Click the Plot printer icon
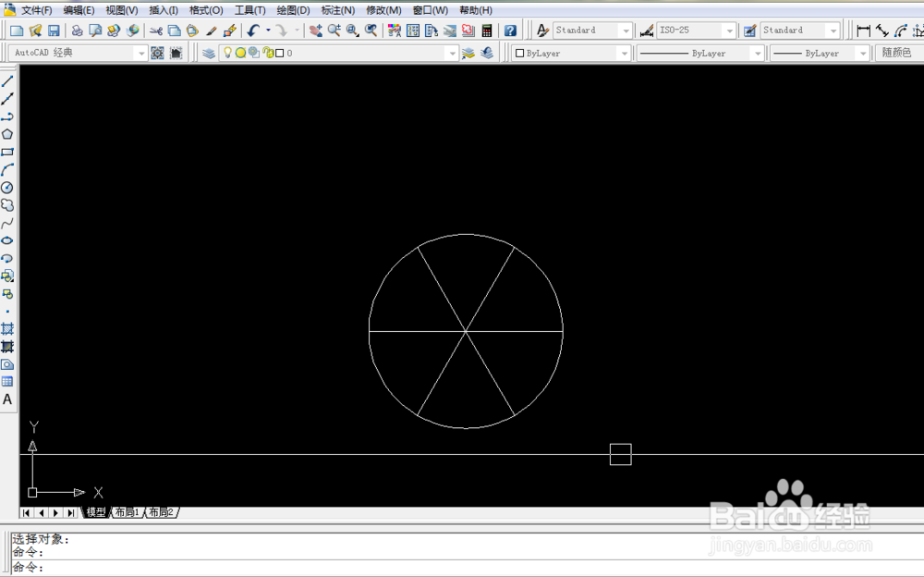924x577 pixels. tap(77, 31)
